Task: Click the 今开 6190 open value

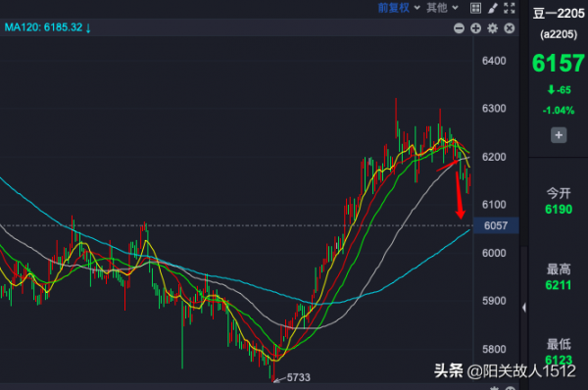Action: [559, 209]
